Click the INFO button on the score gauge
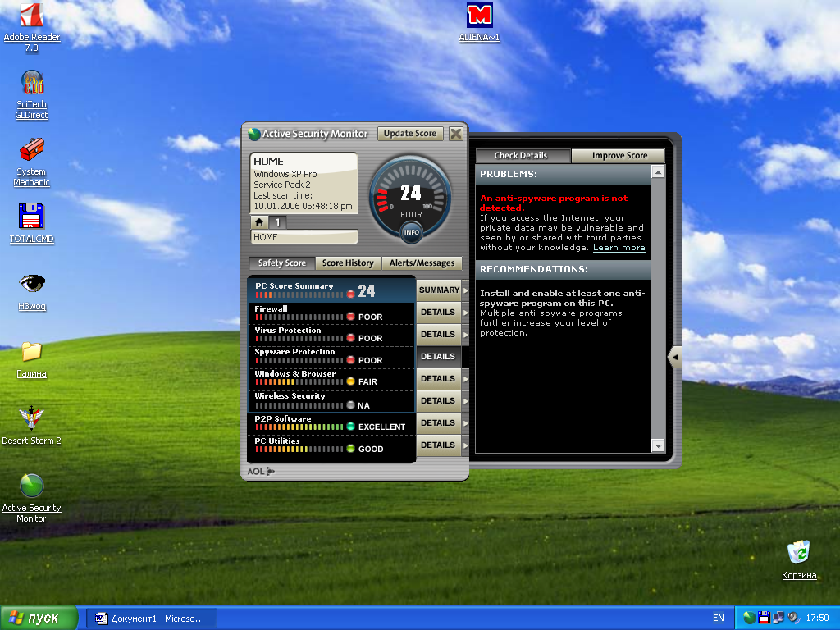Viewport: 840px width, 630px height. point(412,232)
